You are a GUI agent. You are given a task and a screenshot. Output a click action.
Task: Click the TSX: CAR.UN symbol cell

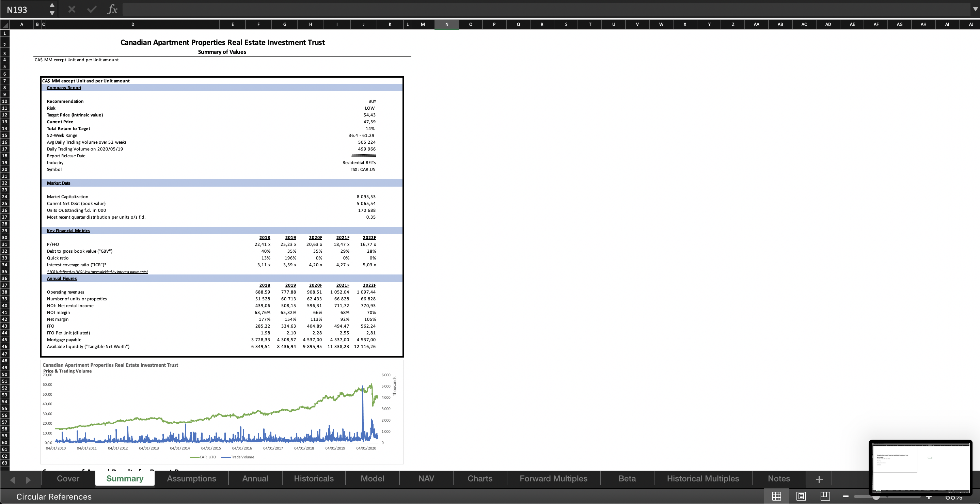tap(363, 170)
